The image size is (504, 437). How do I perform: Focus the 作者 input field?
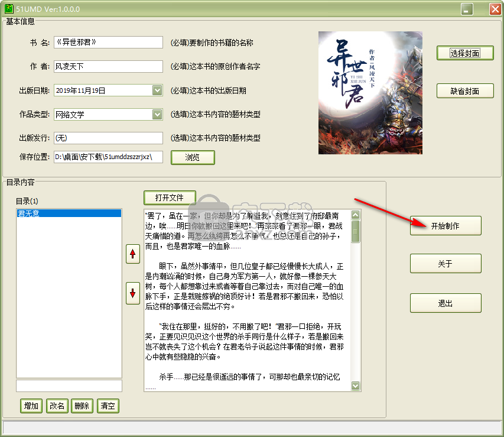click(108, 66)
